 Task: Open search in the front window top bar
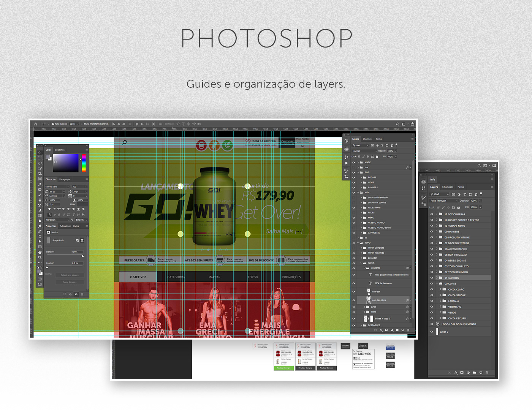click(x=397, y=124)
